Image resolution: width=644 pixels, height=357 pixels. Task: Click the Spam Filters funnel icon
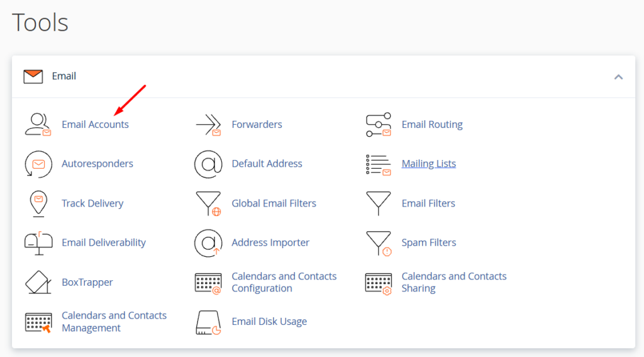[379, 243]
